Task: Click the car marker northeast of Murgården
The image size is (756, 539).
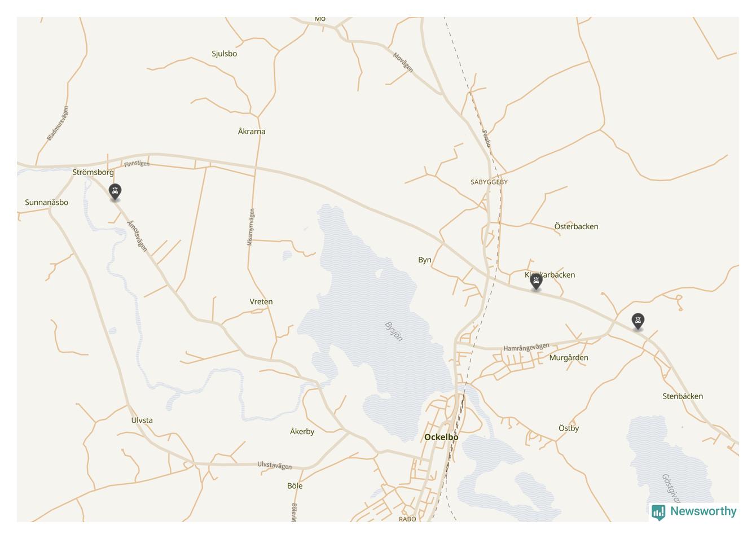Action: coord(638,322)
